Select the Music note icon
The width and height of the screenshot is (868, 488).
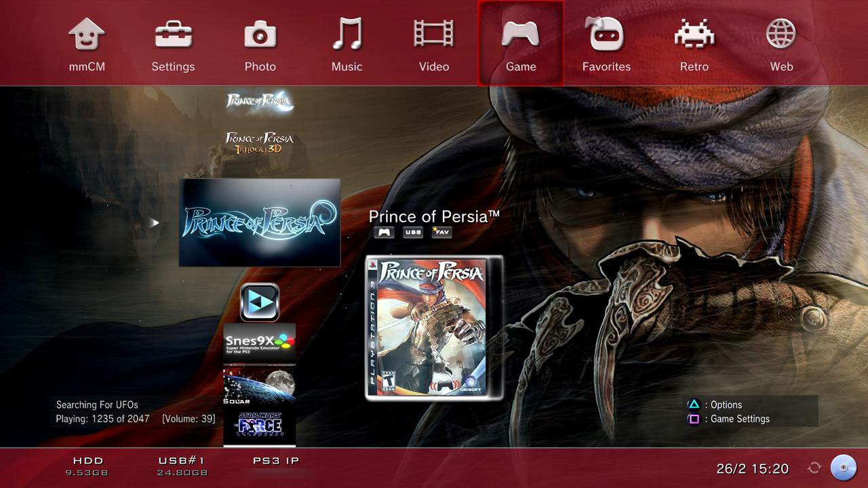pyautogui.click(x=347, y=34)
